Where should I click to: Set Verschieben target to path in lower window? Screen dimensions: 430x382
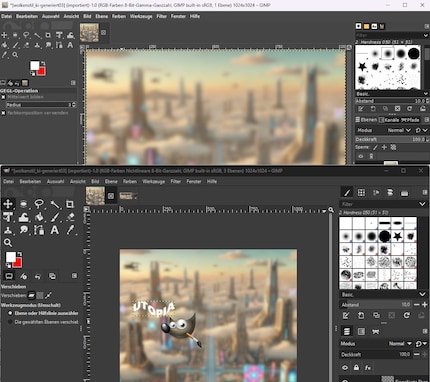pyautogui.click(x=49, y=295)
